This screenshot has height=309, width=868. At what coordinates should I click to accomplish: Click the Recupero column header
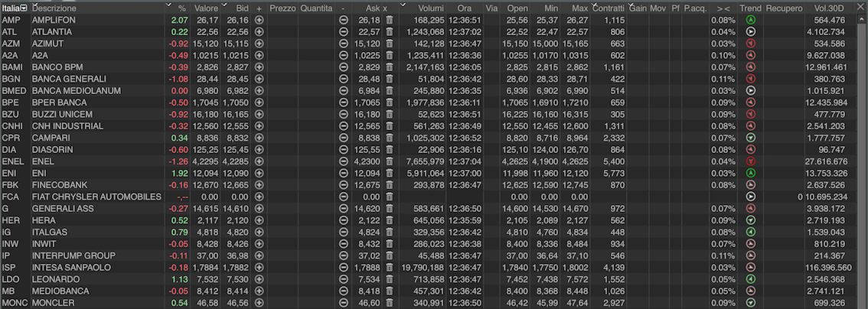785,9
